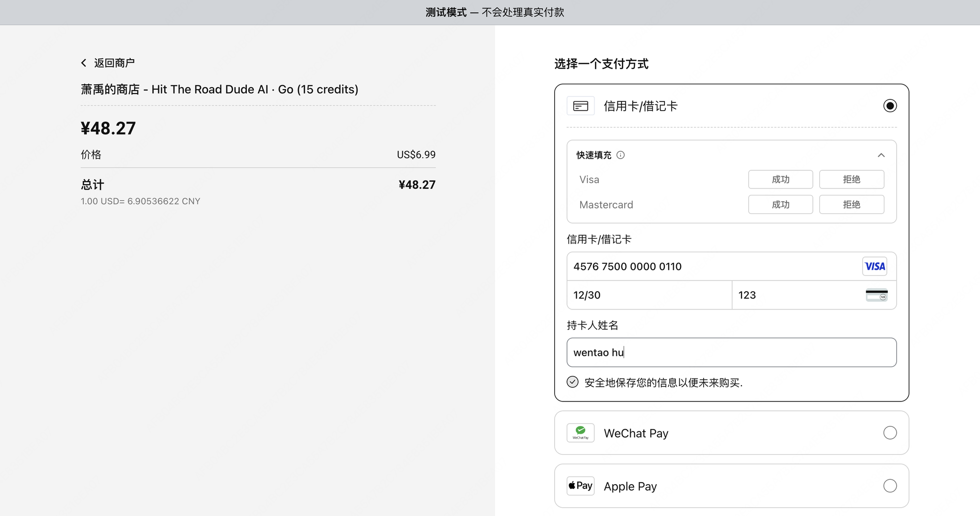Click the 持卡人姓名 field with wentao hu
Image resolution: width=980 pixels, height=516 pixels.
(x=732, y=352)
